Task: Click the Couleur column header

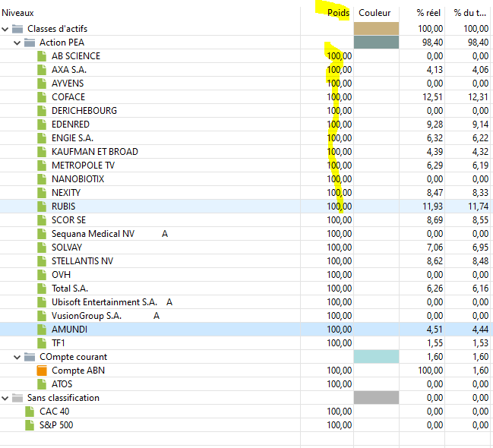Action: click(x=374, y=13)
